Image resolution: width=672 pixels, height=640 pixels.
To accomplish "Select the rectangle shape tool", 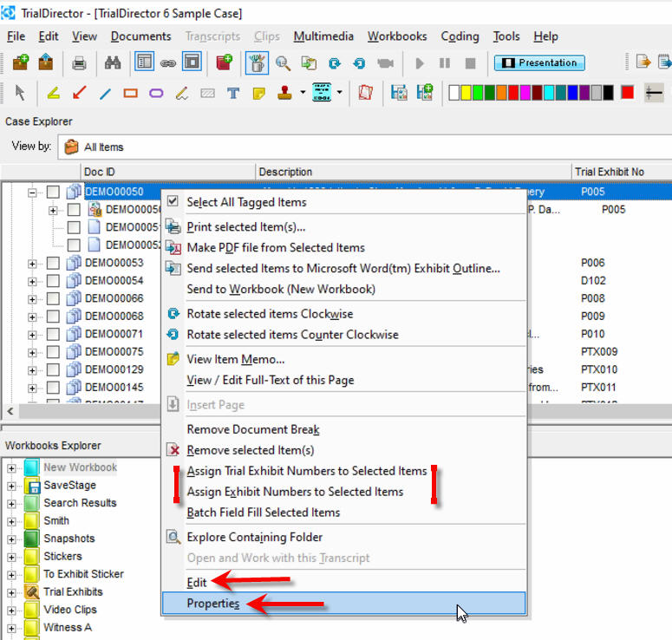I will pos(131,93).
